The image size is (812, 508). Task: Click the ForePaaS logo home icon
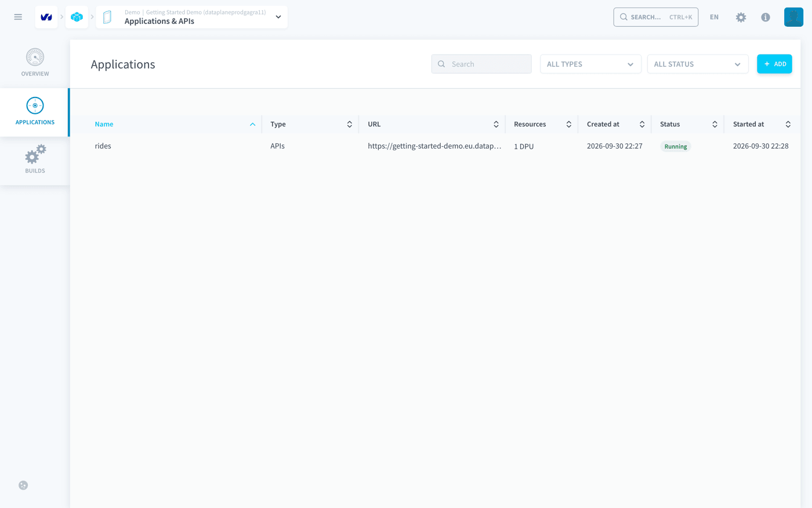pyautogui.click(x=46, y=17)
